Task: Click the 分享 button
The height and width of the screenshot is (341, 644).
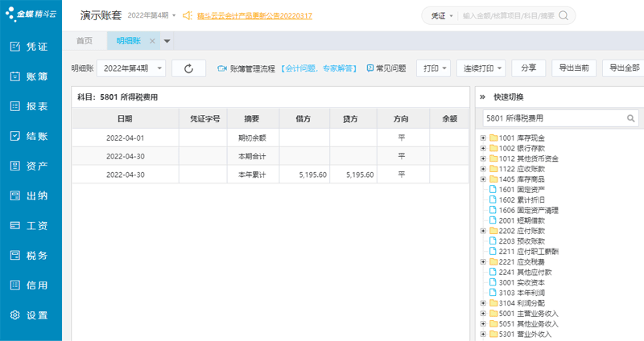Action: click(529, 68)
